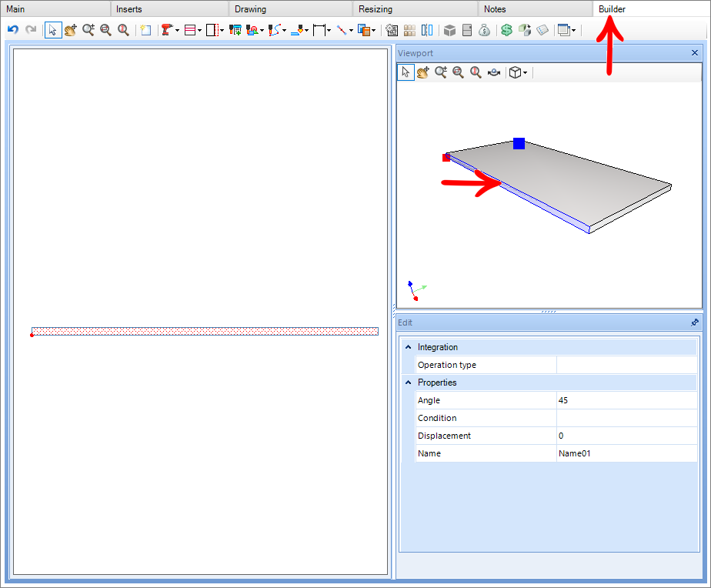Click the Displacement value field
Image resolution: width=711 pixels, height=588 pixels.
click(626, 436)
